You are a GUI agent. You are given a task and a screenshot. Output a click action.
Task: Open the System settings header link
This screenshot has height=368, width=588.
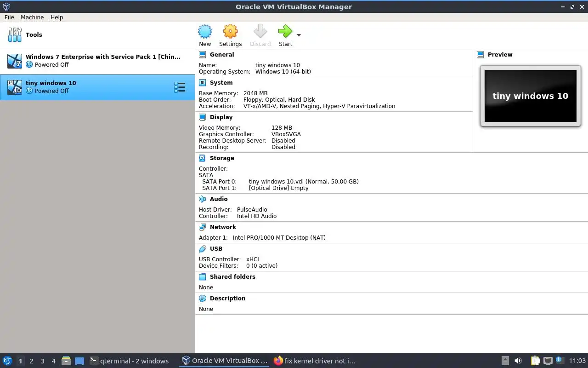[x=221, y=83]
